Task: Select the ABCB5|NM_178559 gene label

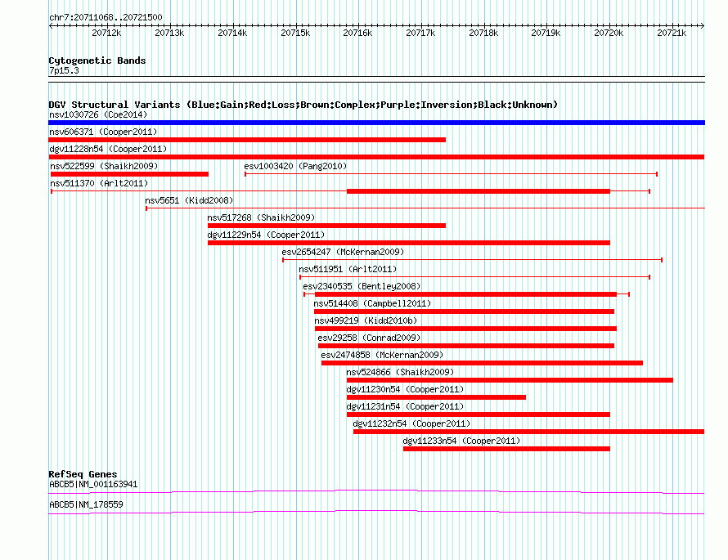Action: click(87, 504)
